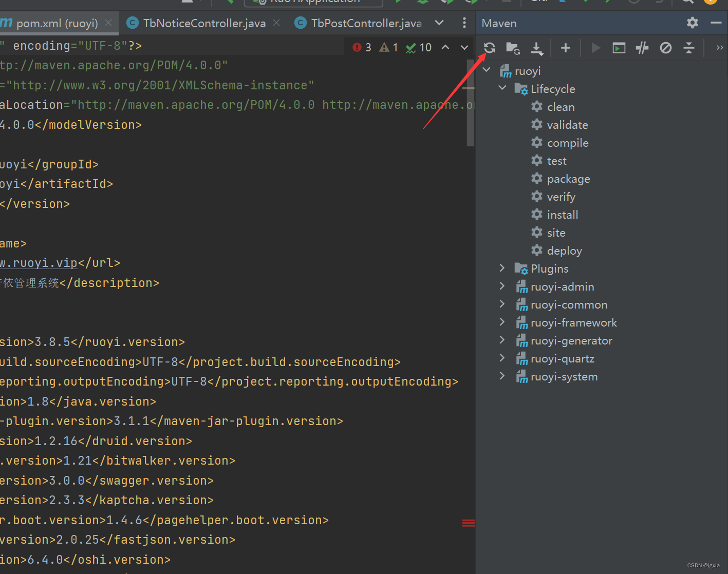Click the typos count indicator 10
728x574 pixels.
(x=419, y=47)
